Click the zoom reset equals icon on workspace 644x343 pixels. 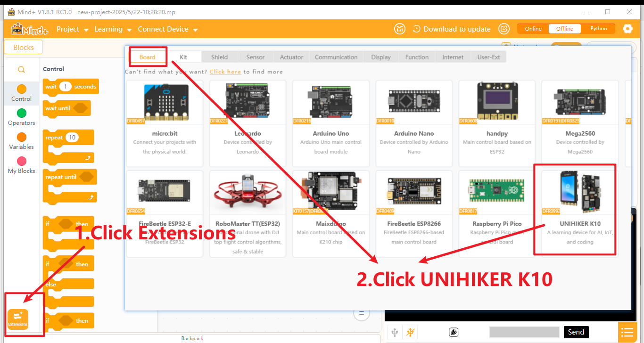(362, 313)
